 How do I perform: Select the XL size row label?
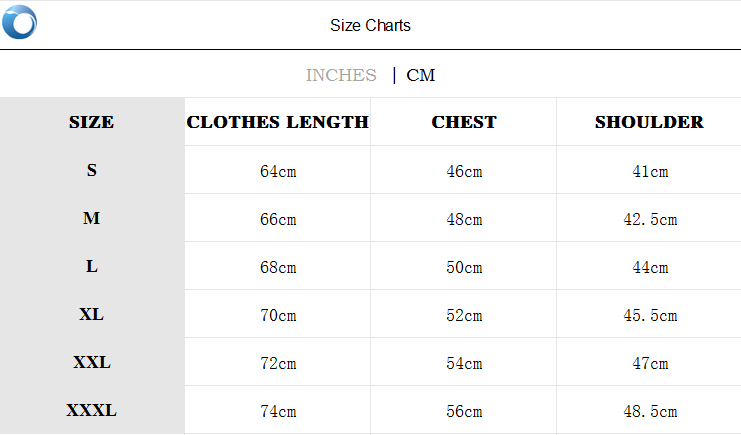92,314
